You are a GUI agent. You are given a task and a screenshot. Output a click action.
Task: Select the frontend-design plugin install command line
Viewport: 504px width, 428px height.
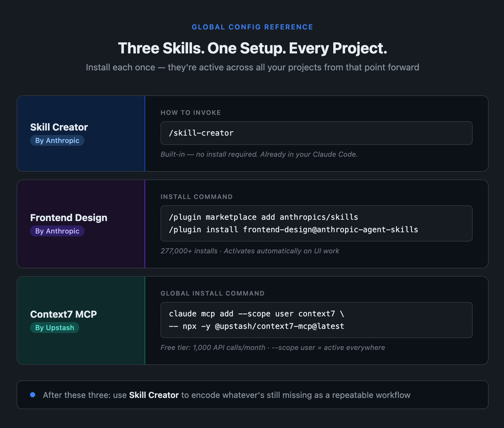(x=293, y=230)
